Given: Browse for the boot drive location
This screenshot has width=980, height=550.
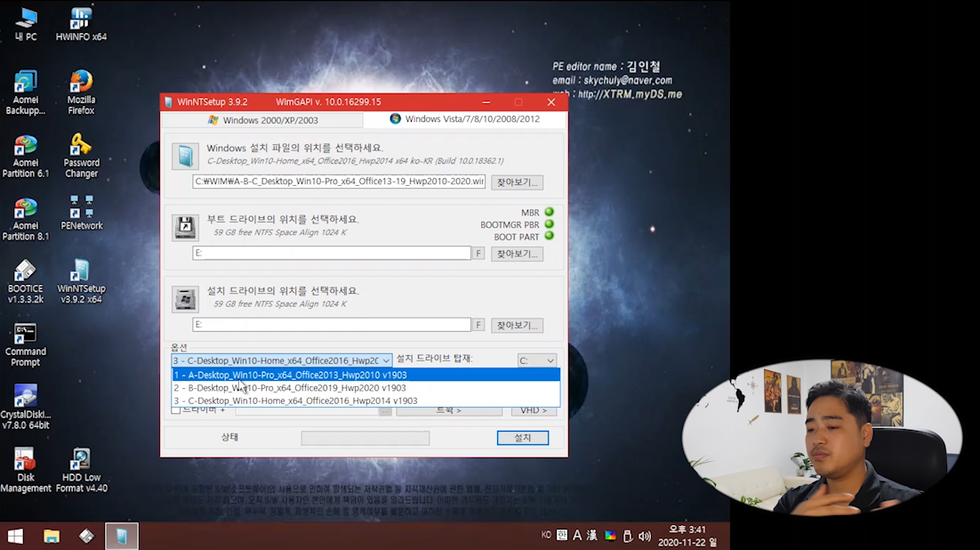Looking at the screenshot, I should (x=517, y=254).
